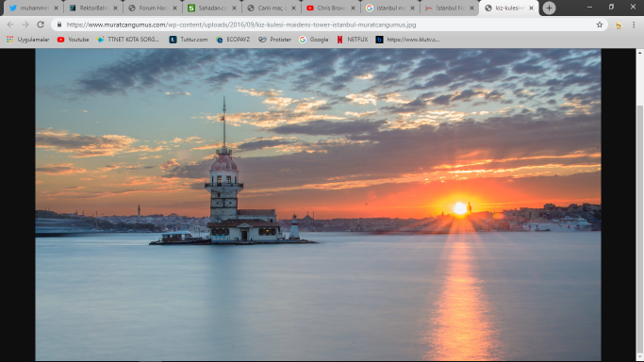
Task: Open the NETFLIX bookmark
Action: pos(353,40)
